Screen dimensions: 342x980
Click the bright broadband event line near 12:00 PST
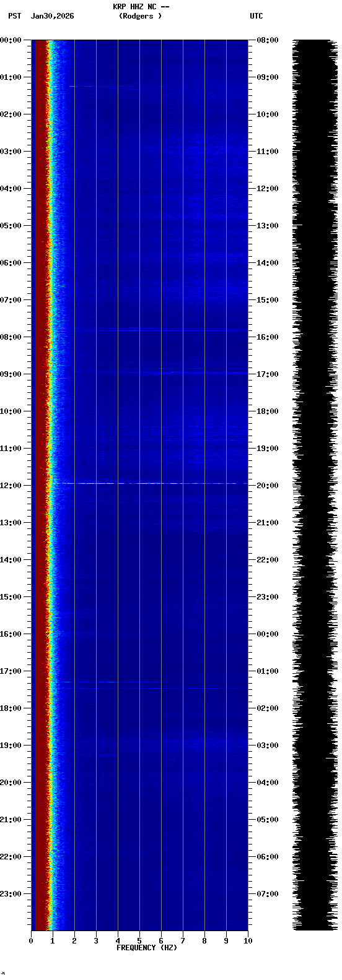click(149, 483)
